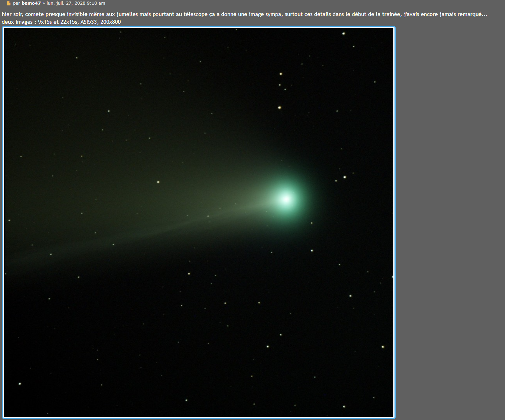Open the comet photo attachment
This screenshot has width=505, height=420.
pos(199,222)
